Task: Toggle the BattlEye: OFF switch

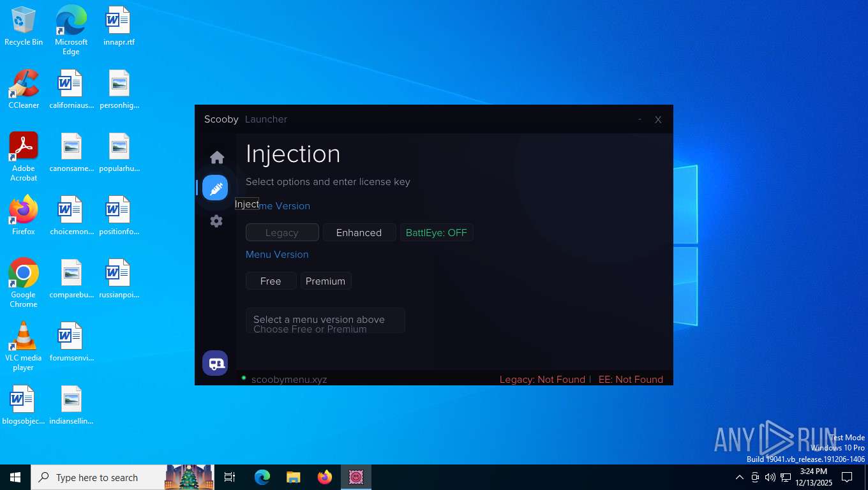Action: (437, 233)
